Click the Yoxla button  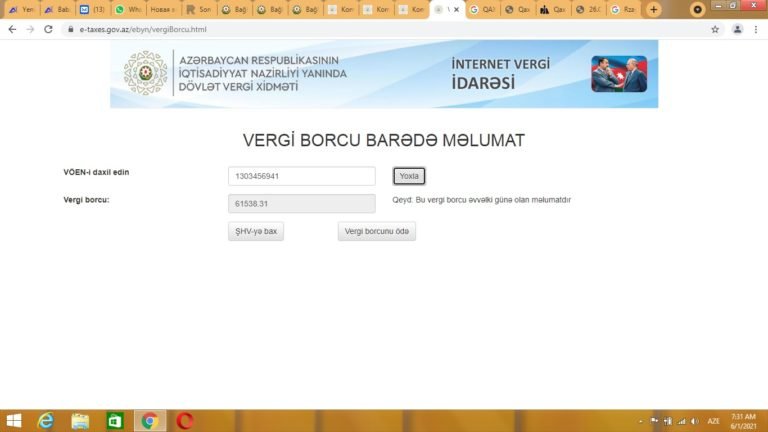coord(409,176)
